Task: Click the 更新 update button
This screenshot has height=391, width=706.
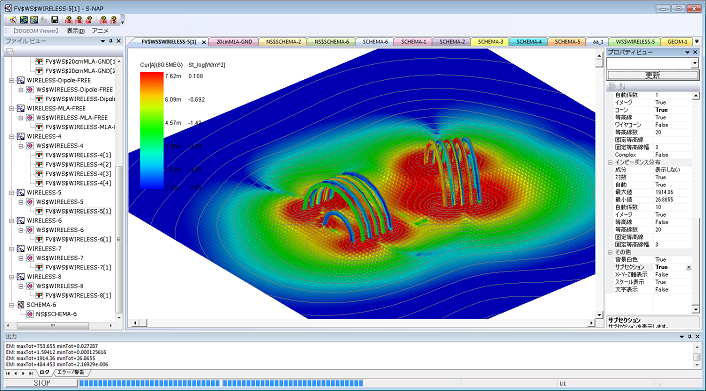Action: [x=652, y=75]
